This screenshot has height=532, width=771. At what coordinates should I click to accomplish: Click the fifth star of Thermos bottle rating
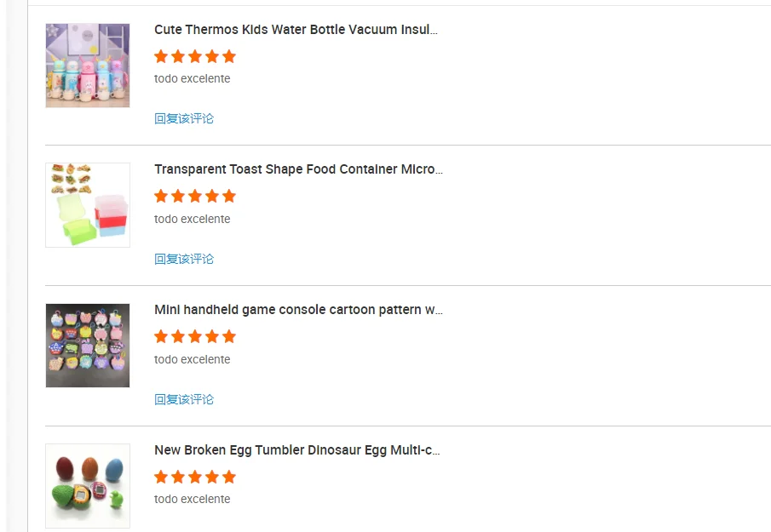click(228, 57)
